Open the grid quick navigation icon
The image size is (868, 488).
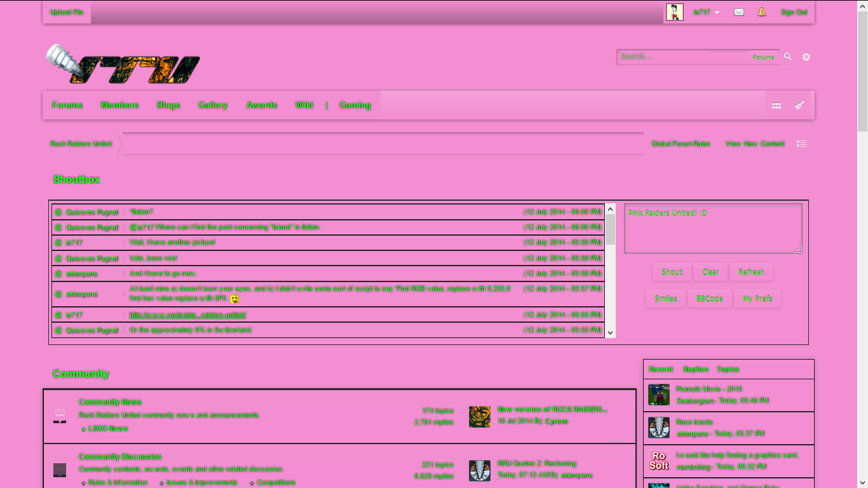(776, 105)
